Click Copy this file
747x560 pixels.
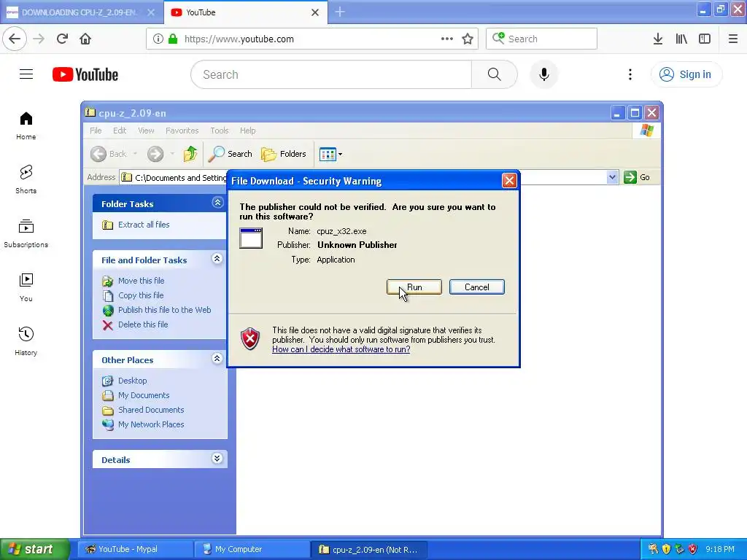coord(141,295)
